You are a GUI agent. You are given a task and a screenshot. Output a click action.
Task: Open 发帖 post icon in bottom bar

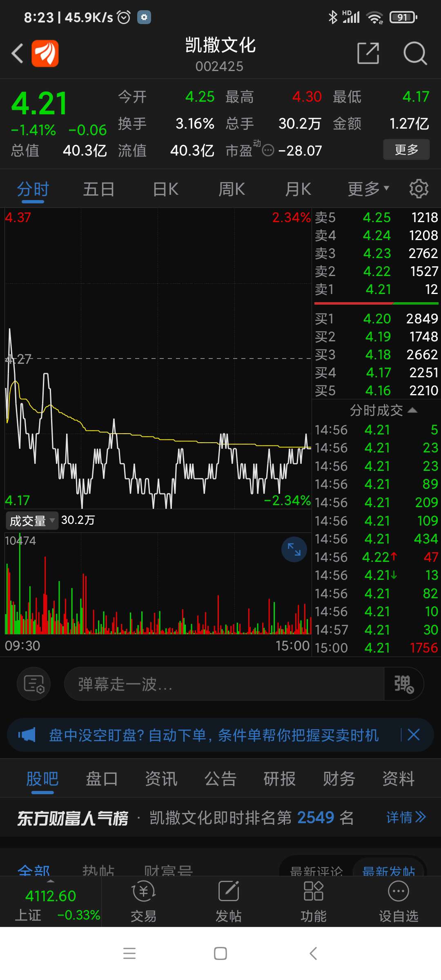coord(229,901)
